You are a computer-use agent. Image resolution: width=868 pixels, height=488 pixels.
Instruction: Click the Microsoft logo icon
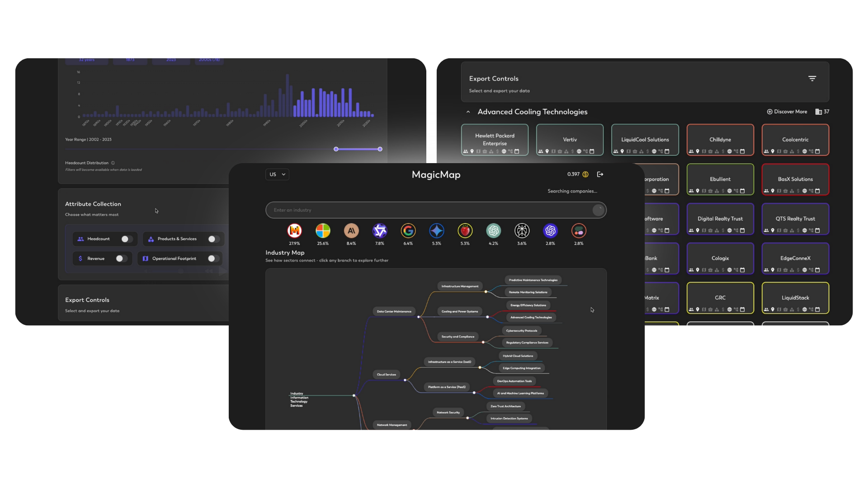coord(323,231)
